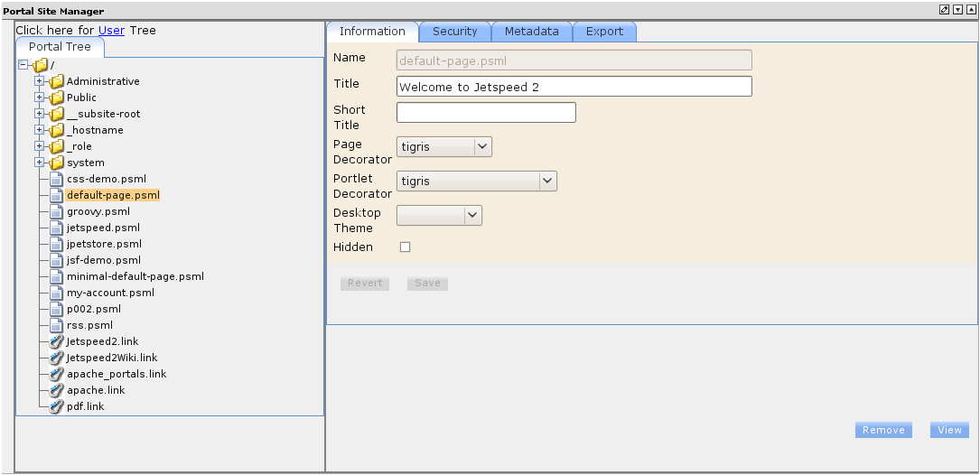Switch to the Security tab
The height and width of the screenshot is (475, 980).
pos(454,32)
